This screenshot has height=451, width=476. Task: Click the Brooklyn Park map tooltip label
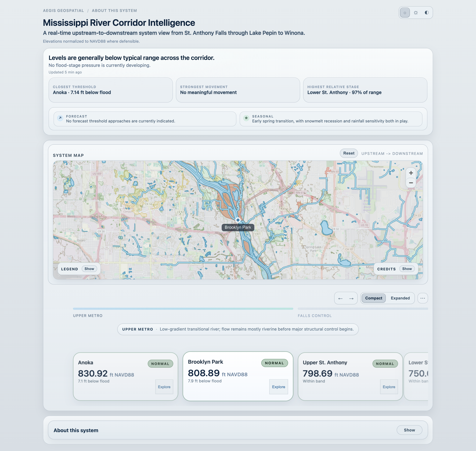[x=238, y=227]
